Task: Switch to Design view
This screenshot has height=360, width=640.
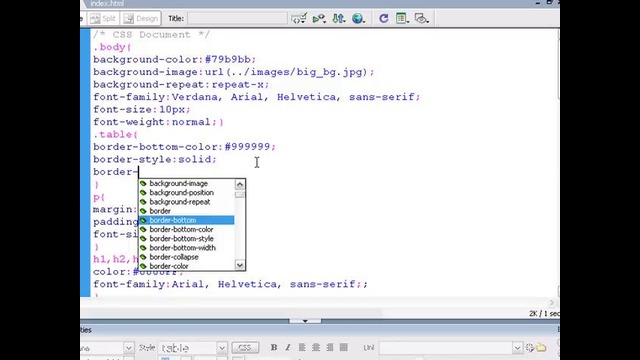Action: pos(141,19)
